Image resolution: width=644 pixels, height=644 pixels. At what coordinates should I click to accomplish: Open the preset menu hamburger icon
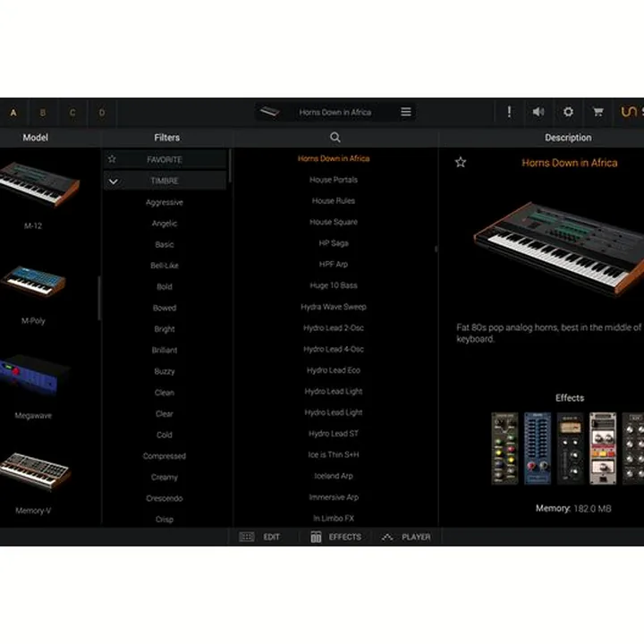pos(406,112)
